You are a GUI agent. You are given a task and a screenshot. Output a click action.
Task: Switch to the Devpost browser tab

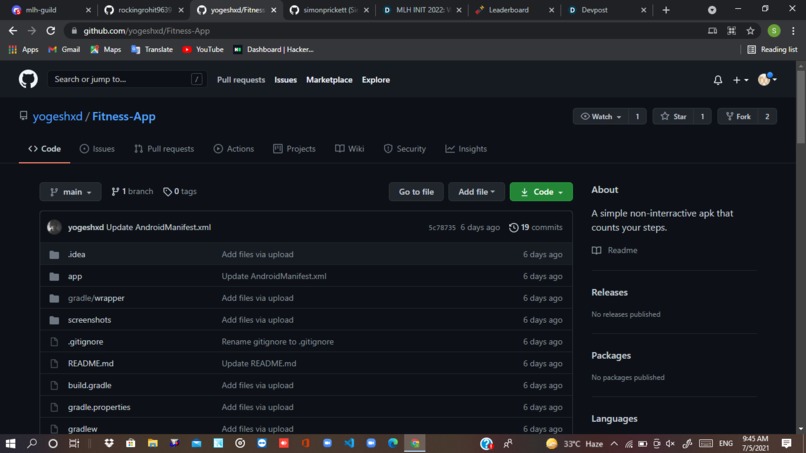[x=607, y=10]
